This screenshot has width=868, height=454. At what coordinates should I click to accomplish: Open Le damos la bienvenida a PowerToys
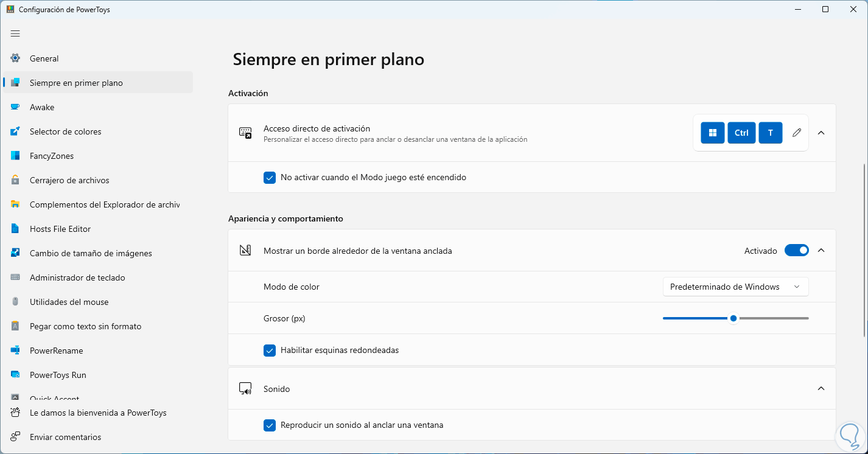pos(98,413)
